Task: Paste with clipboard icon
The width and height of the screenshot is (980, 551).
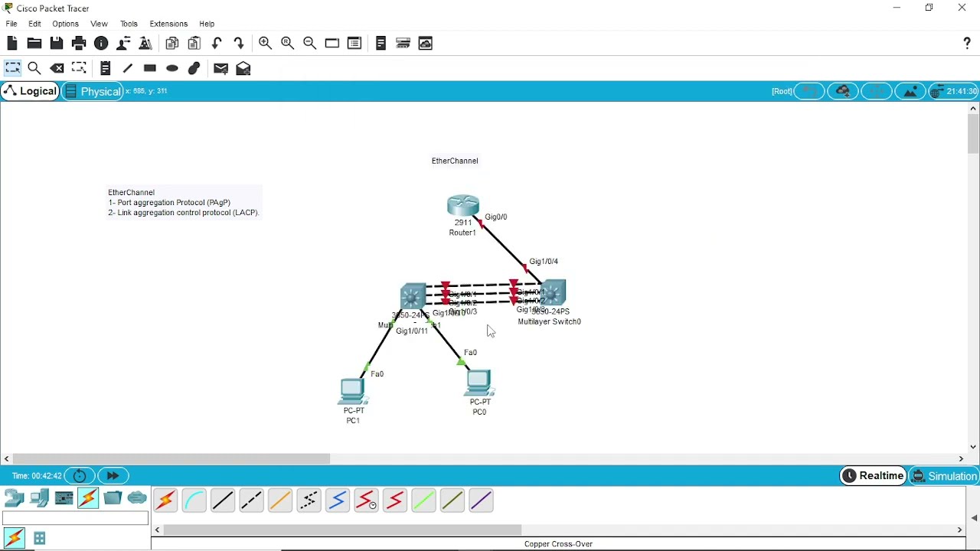Action: point(194,44)
